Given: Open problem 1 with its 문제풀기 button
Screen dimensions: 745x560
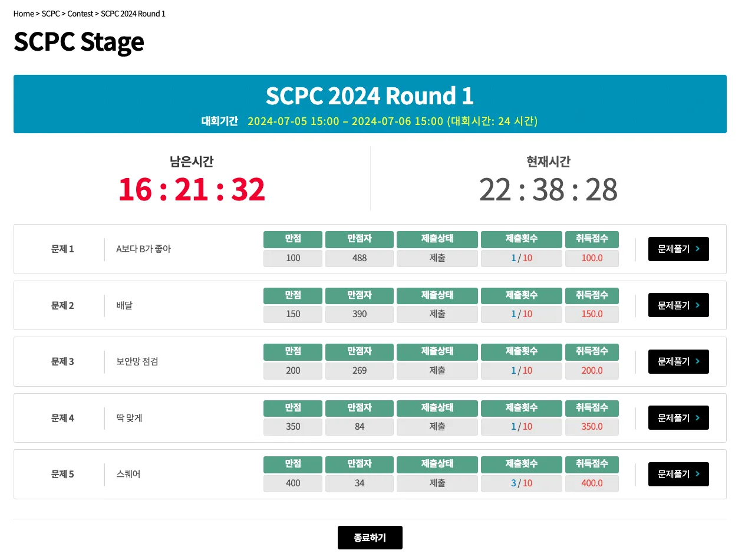Looking at the screenshot, I should (x=678, y=249).
